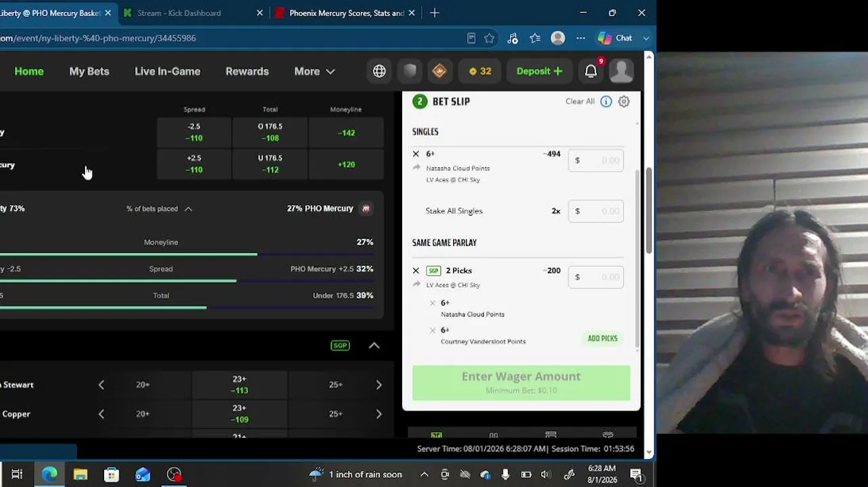This screenshot has width=868, height=487.
Task: Open My Bets
Action: [x=89, y=71]
